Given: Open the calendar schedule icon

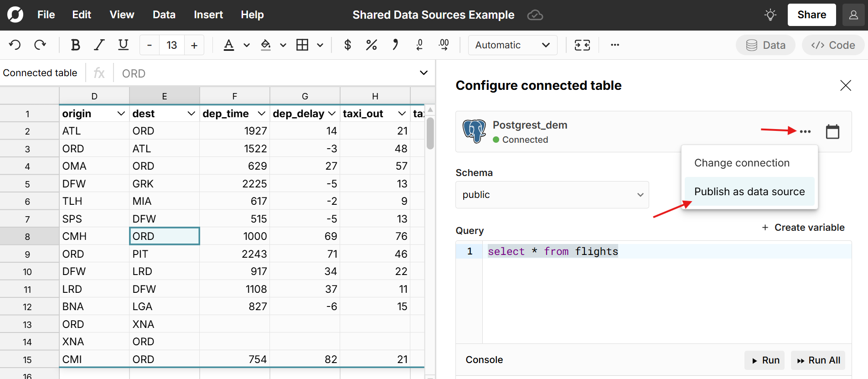Looking at the screenshot, I should point(832,131).
